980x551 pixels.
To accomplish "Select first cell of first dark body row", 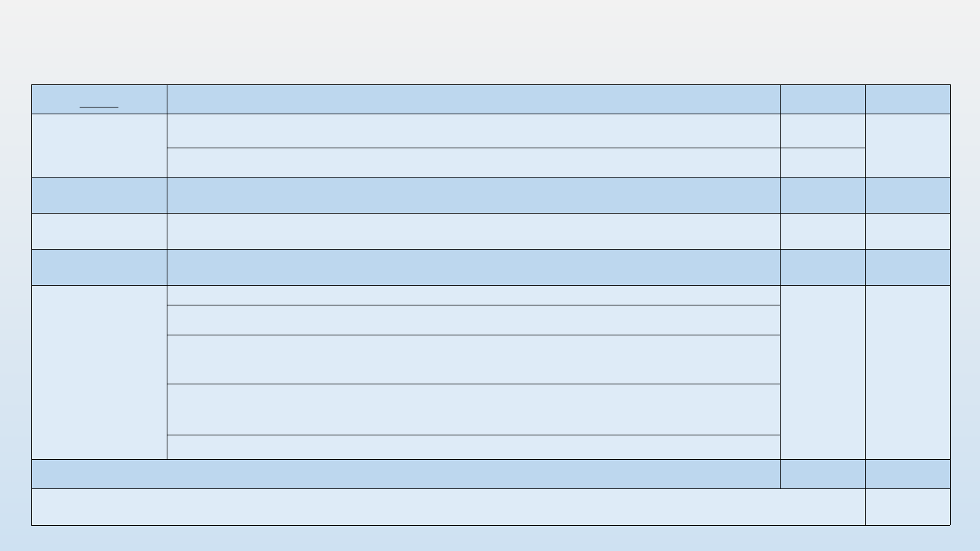I will tap(99, 195).
